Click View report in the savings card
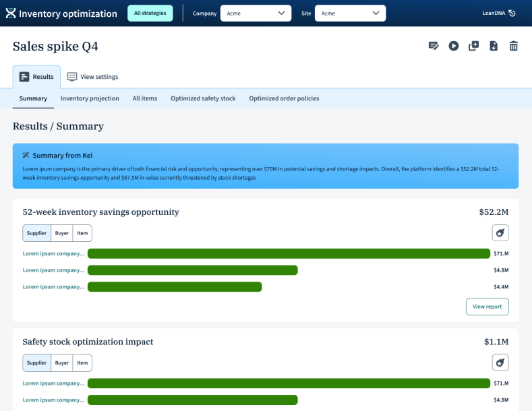The width and height of the screenshot is (532, 411). (x=487, y=307)
